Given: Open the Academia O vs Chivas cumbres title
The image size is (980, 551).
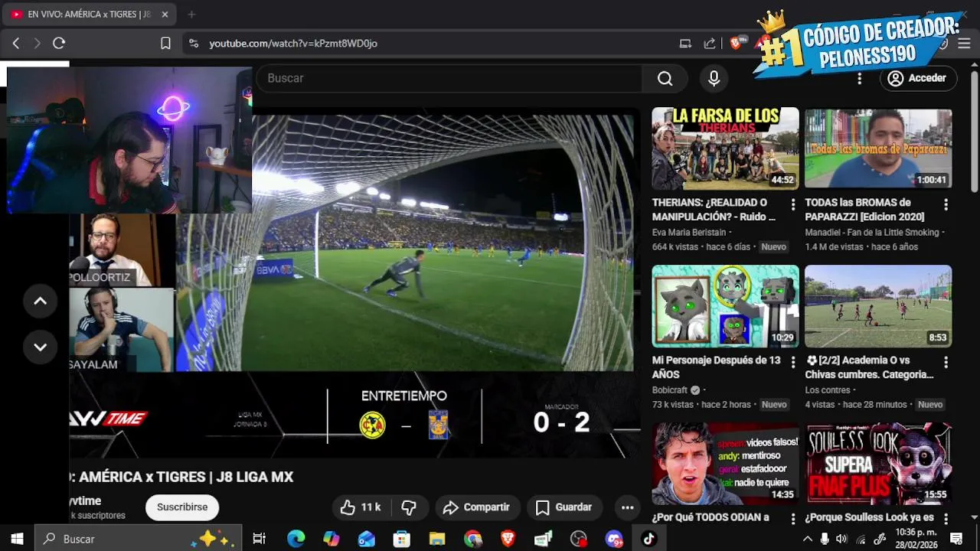Looking at the screenshot, I should 870,367.
